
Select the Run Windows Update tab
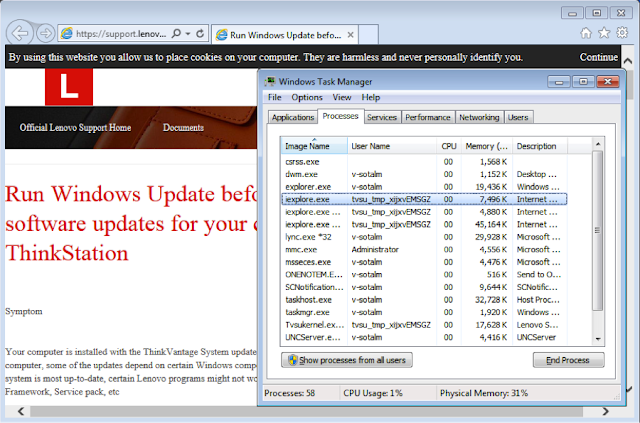[284, 35]
